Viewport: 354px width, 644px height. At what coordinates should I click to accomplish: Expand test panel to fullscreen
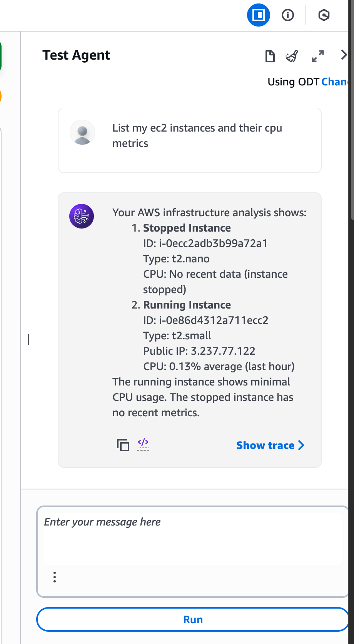pos(317,56)
